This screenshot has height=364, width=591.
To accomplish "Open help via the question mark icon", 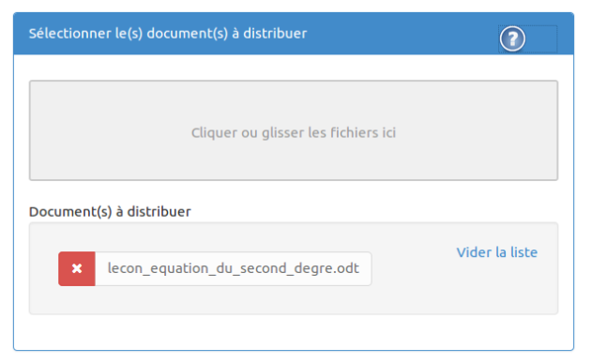I will coord(512,38).
